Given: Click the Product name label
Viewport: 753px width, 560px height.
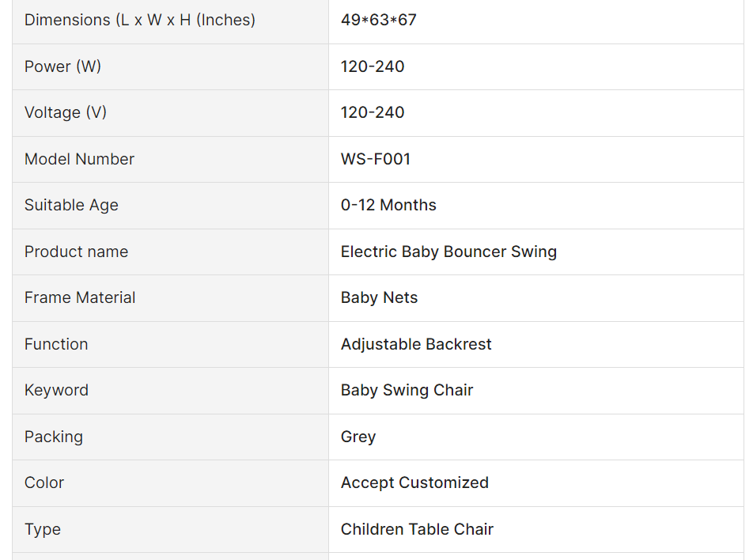Looking at the screenshot, I should tap(76, 252).
